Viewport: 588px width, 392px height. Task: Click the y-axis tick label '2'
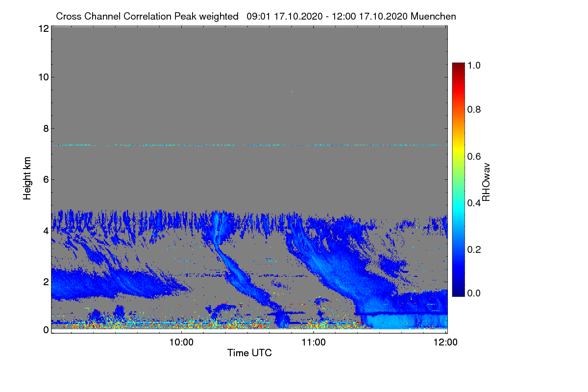coord(46,281)
